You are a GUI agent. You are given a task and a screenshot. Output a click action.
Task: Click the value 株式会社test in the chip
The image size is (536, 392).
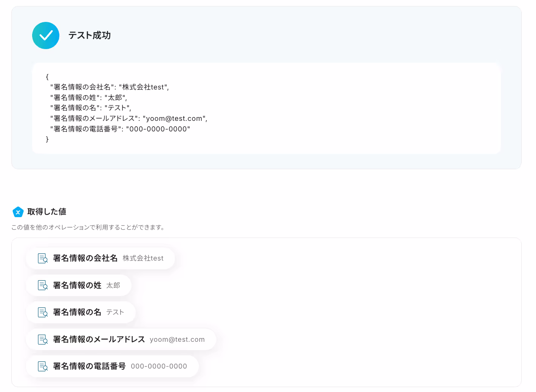click(x=143, y=258)
